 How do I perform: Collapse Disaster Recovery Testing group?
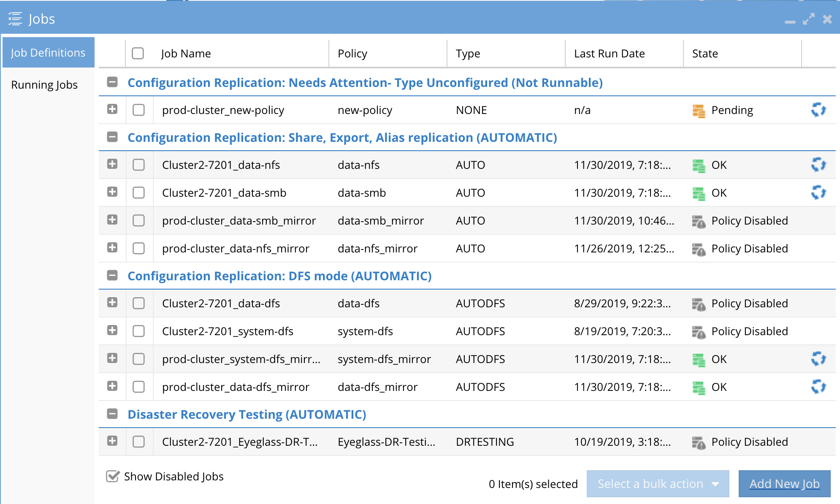[x=112, y=414]
